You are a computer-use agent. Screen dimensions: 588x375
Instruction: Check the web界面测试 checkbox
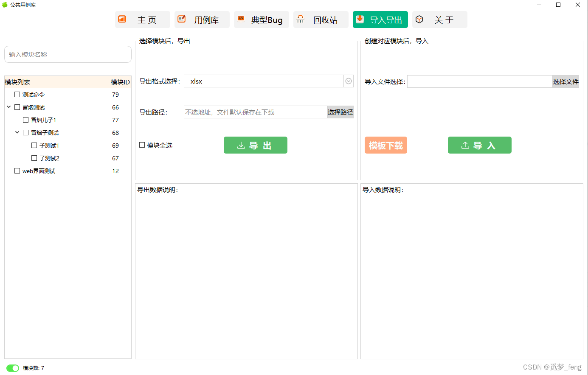[x=17, y=171]
